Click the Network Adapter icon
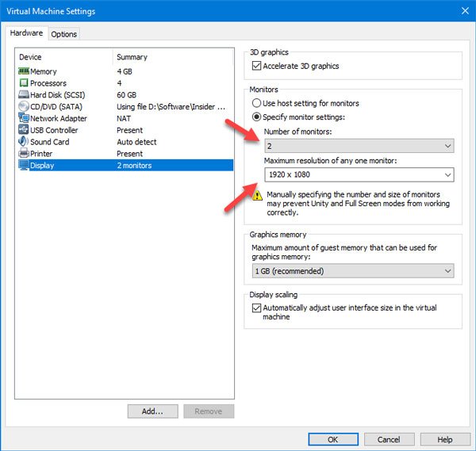This screenshot has width=476, height=451. 23,118
